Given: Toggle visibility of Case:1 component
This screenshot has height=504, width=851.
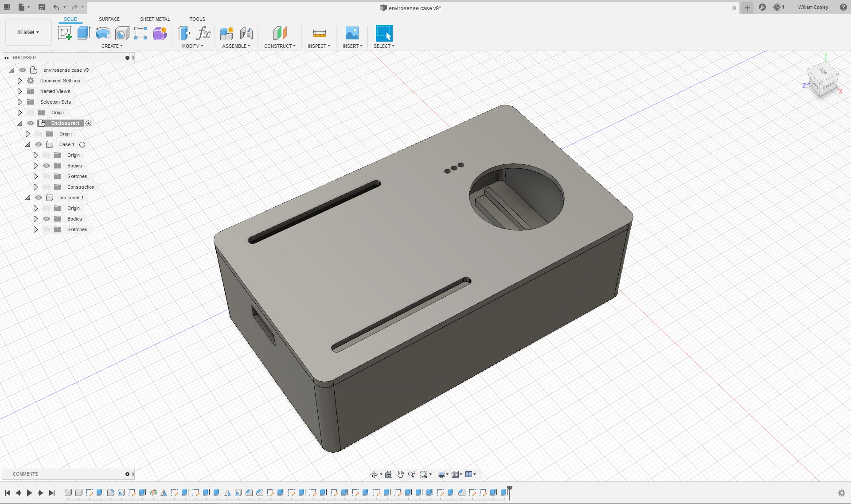Looking at the screenshot, I should point(39,144).
